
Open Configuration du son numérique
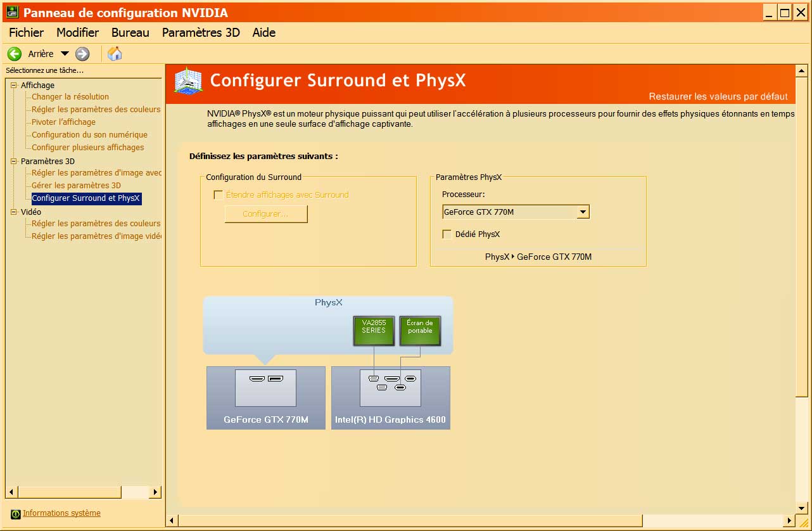[x=90, y=135]
